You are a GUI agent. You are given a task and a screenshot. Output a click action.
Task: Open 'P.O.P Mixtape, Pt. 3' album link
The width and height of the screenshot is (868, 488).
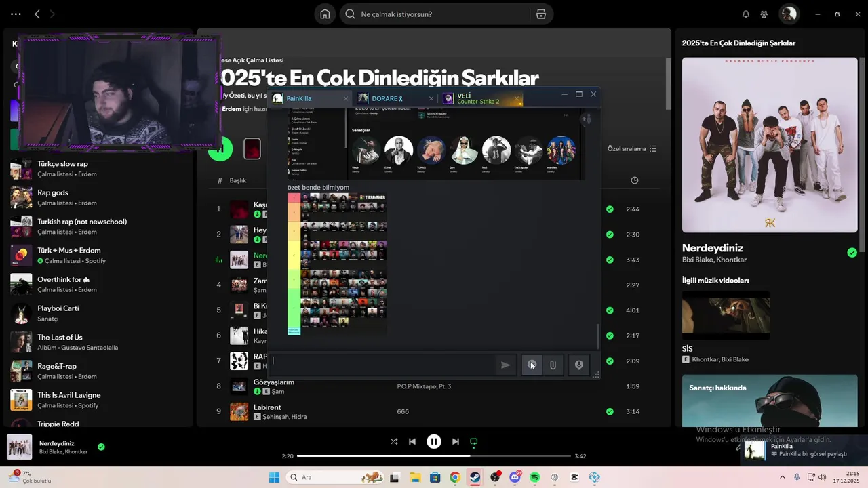(424, 386)
